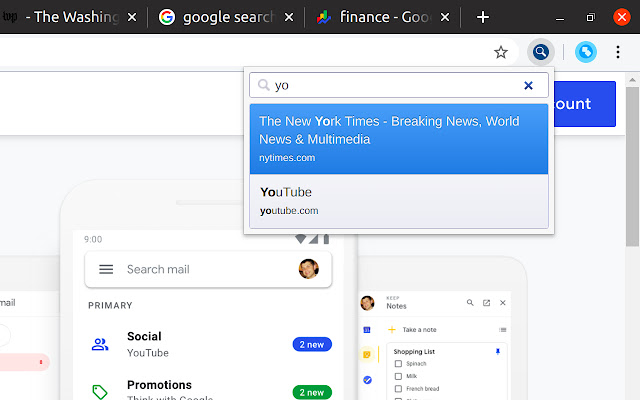Select The New York Times result
640x400 pixels.
click(398, 138)
